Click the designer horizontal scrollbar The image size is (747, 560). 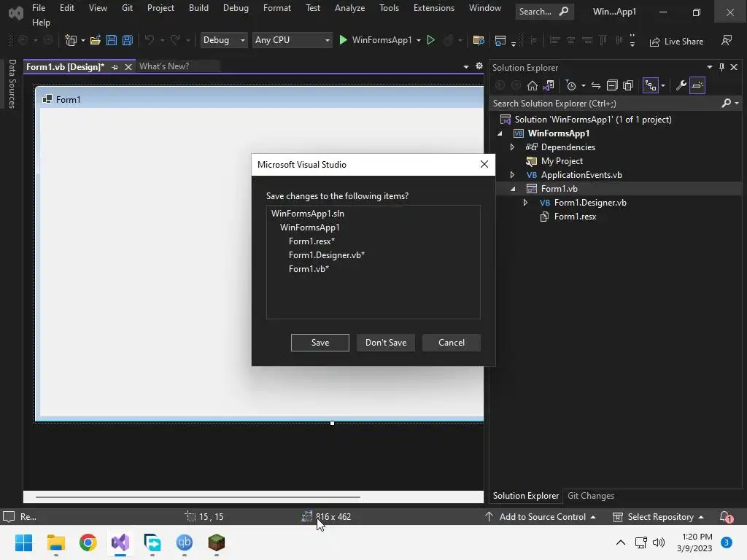pos(198,497)
